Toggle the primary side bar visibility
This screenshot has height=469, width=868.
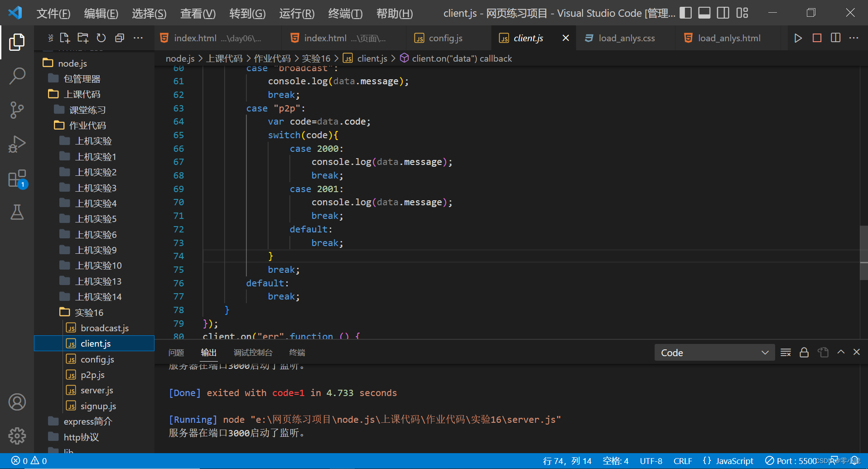click(685, 13)
